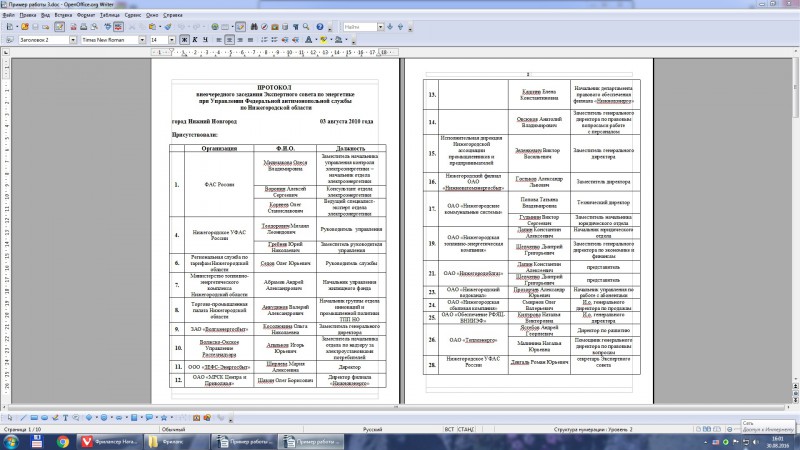This screenshot has width=800, height=450.
Task: Open OpenOffice Help question icon
Action: 320,27
